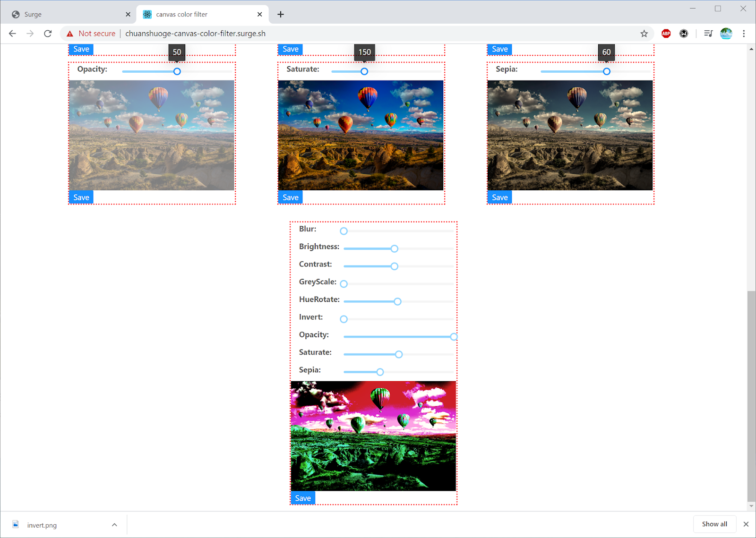Click the browser address bar

pos(331,33)
